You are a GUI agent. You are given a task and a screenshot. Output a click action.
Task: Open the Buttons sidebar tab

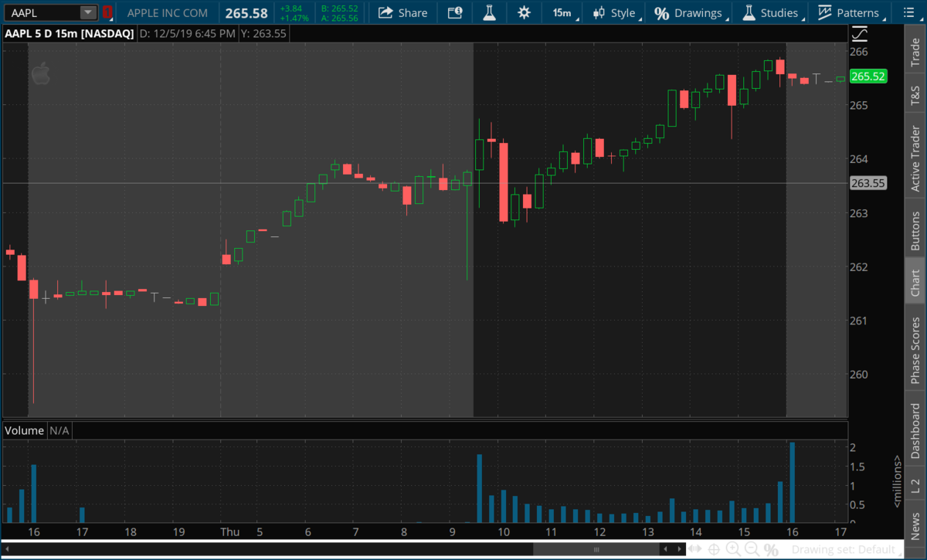915,228
